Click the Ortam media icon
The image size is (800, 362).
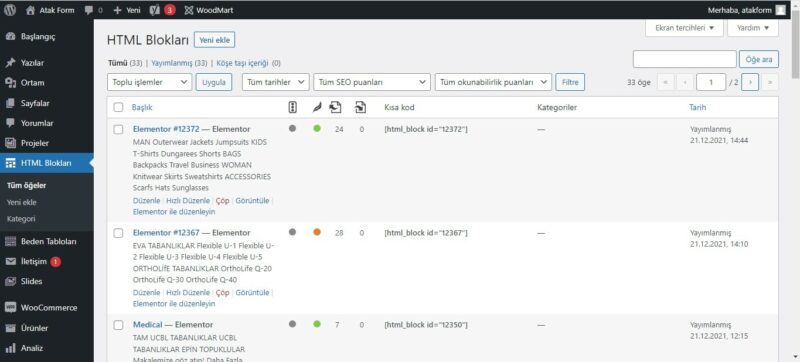pos(10,83)
